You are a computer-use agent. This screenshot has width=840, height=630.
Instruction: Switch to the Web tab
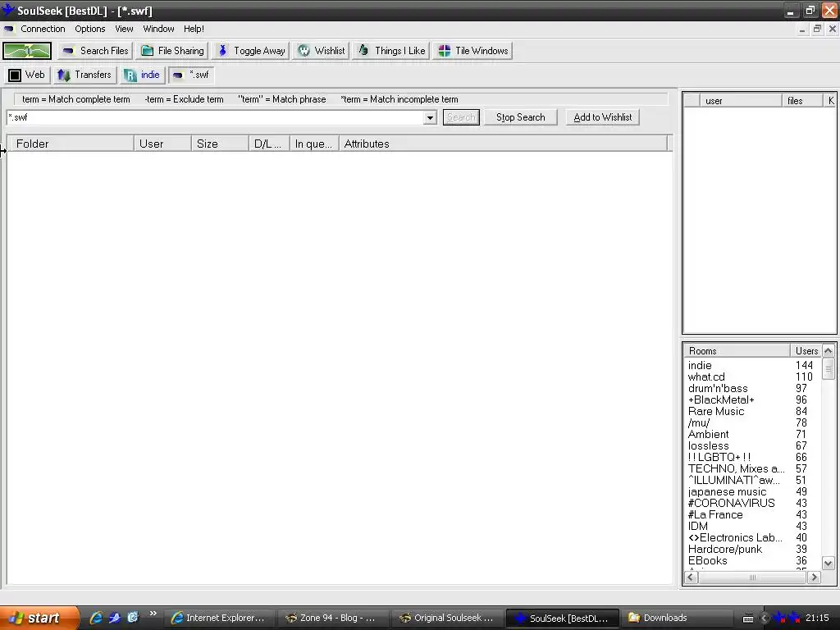coord(27,75)
